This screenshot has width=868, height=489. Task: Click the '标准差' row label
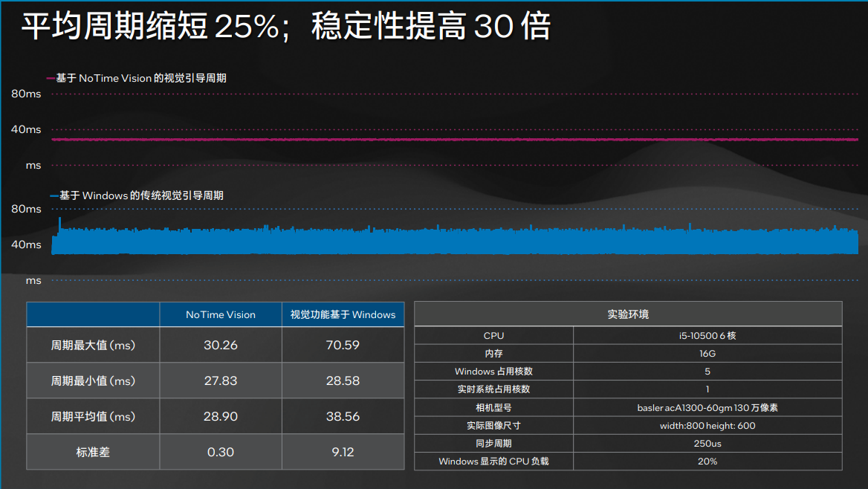click(93, 452)
